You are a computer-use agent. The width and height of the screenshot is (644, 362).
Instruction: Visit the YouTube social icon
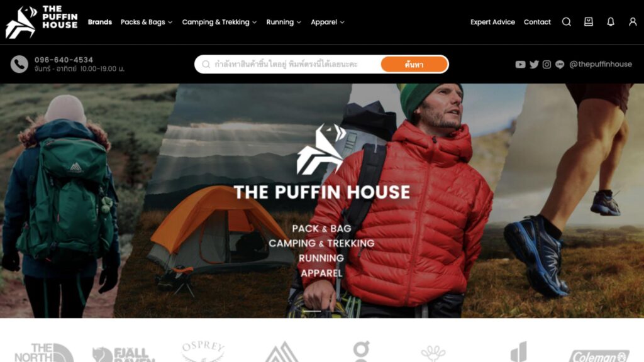(520, 65)
